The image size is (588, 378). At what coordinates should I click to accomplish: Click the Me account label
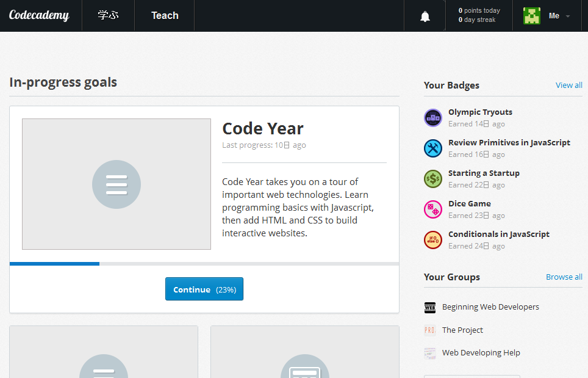(554, 16)
